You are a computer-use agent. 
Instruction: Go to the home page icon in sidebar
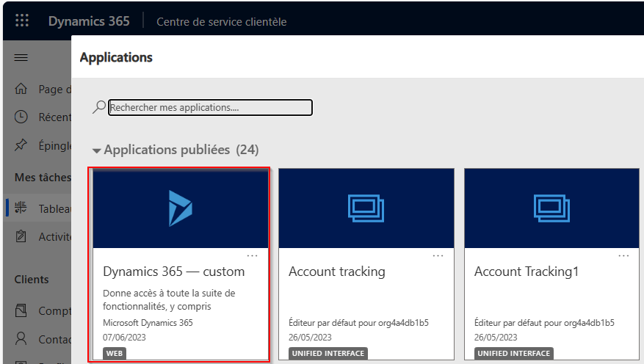click(x=21, y=89)
